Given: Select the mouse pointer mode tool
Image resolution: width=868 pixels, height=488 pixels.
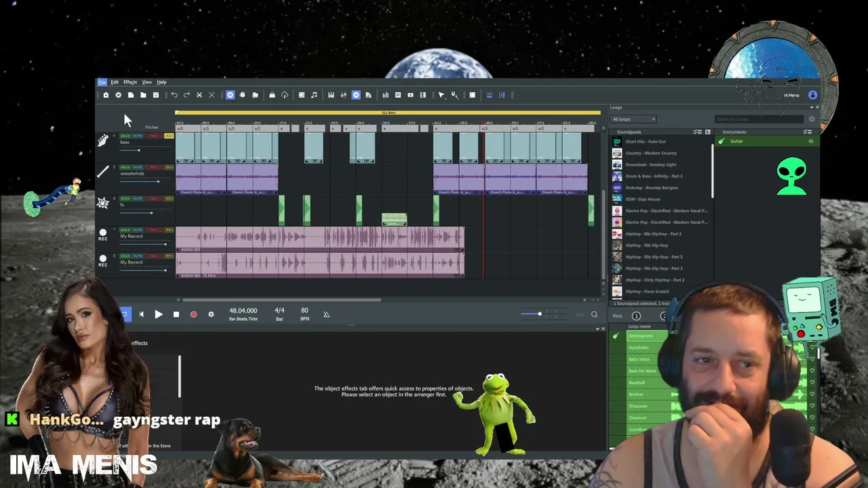Looking at the screenshot, I should click(x=441, y=95).
